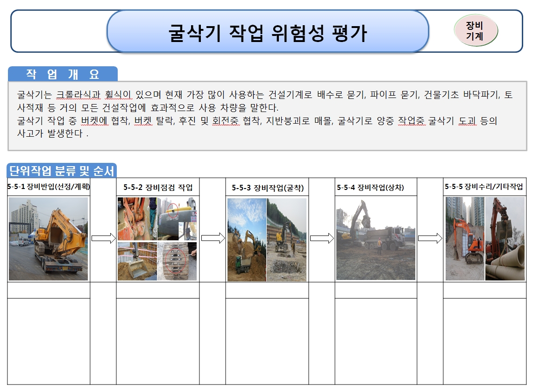Click the overview line starting 굴삭기는 크롤라식과
The image size is (533, 392).
click(265, 94)
